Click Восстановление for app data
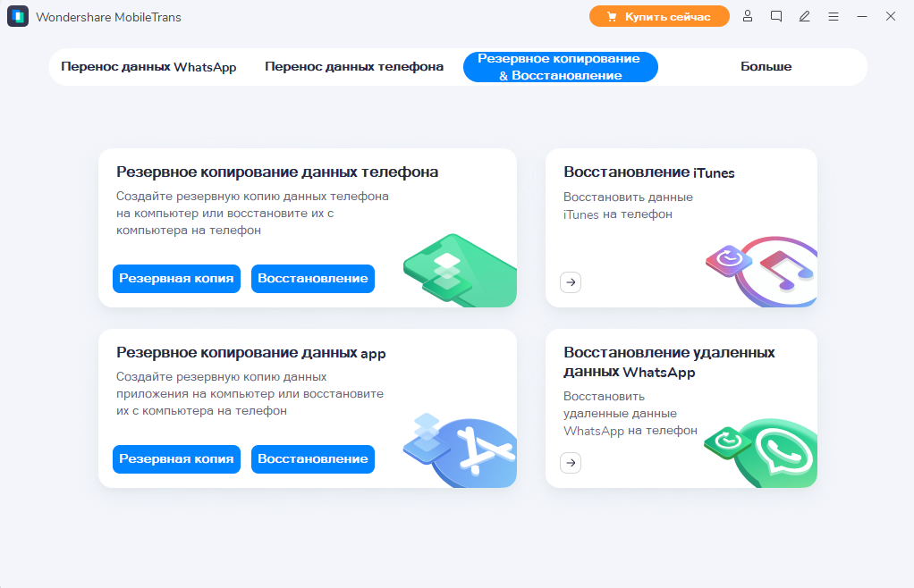This screenshot has width=914, height=588. pyautogui.click(x=313, y=459)
